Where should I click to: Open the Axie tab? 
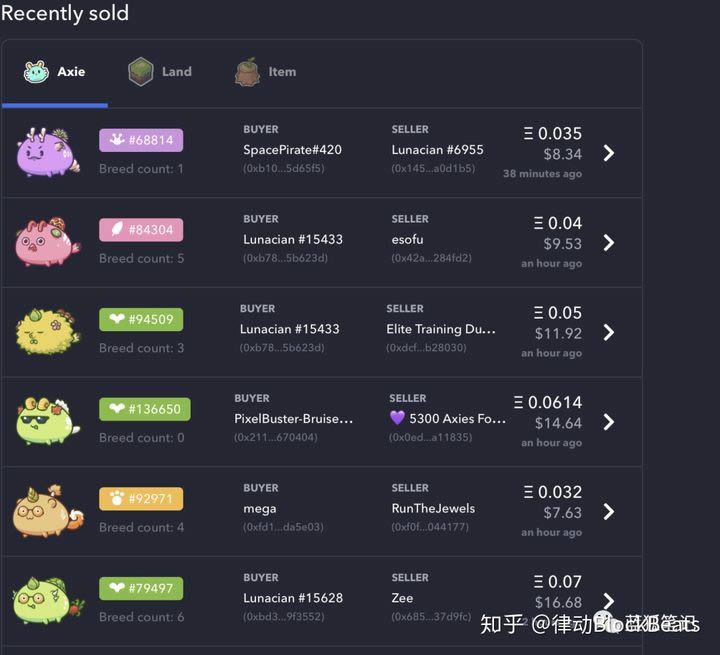point(55,72)
